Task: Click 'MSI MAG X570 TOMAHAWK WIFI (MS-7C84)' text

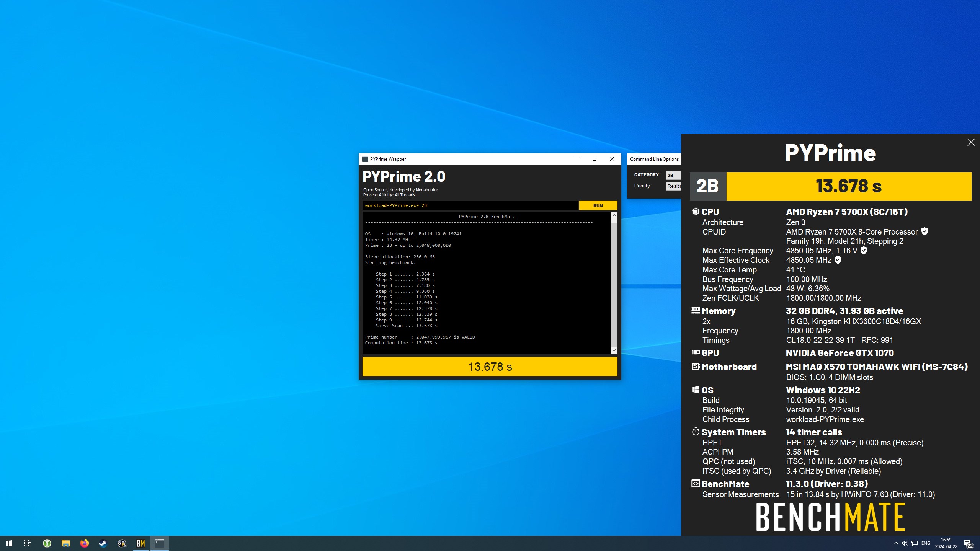Action: click(x=877, y=367)
